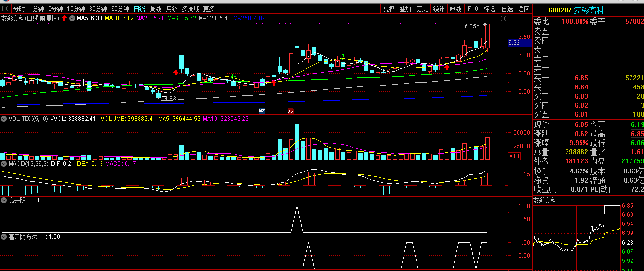Toggle the left sidebar panel icon
Image resolution: width=644 pixels, height=271 pixels.
click(x=5, y=9)
